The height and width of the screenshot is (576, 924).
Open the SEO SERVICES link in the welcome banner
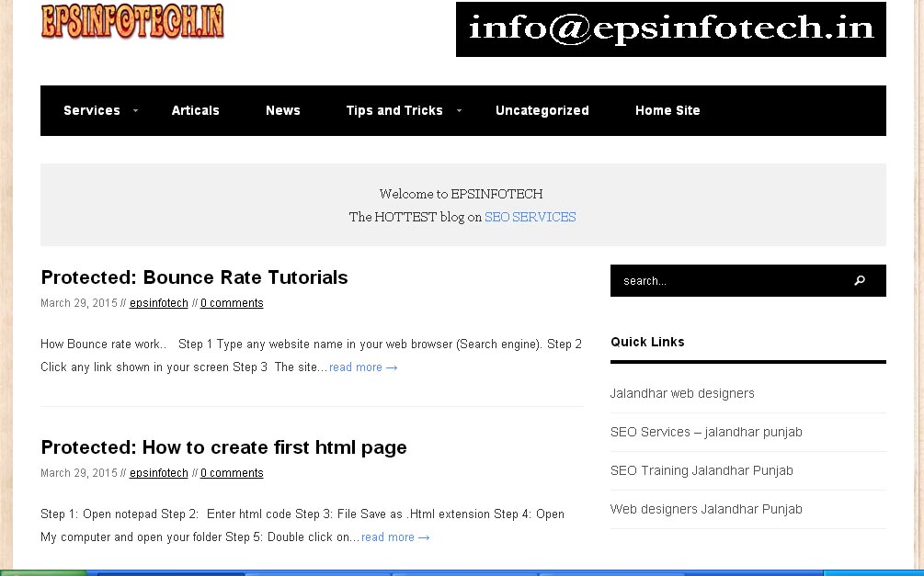pyautogui.click(x=530, y=217)
